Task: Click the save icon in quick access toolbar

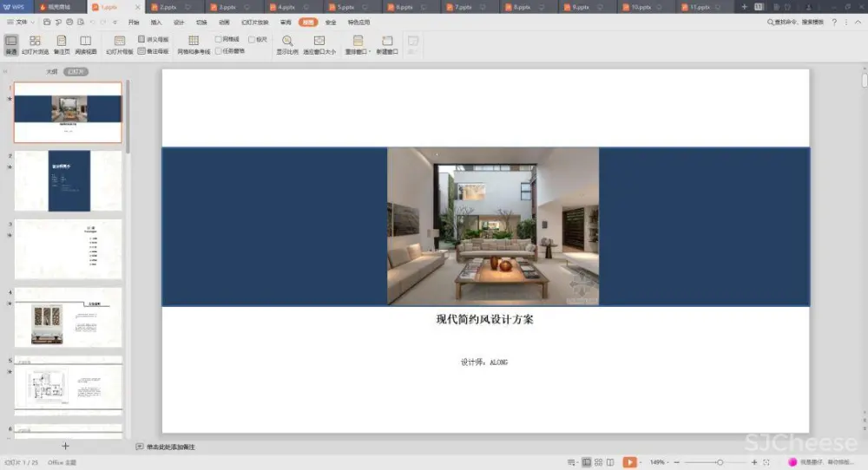Action: tap(47, 23)
